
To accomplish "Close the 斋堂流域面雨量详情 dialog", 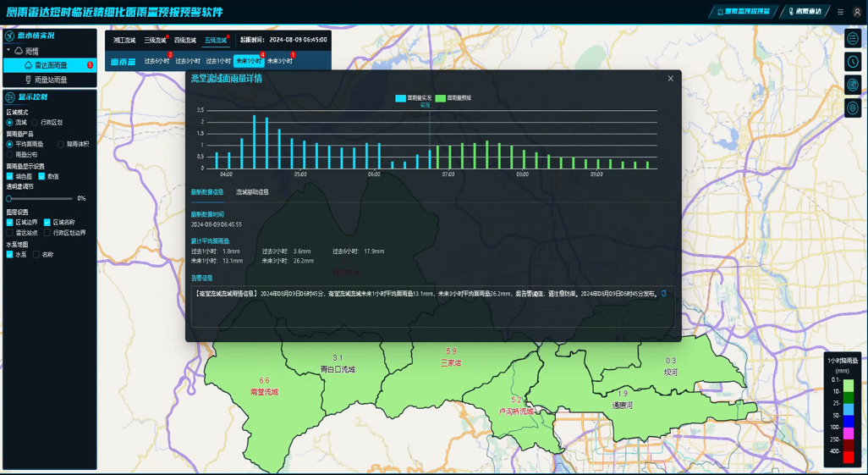I will coord(671,79).
